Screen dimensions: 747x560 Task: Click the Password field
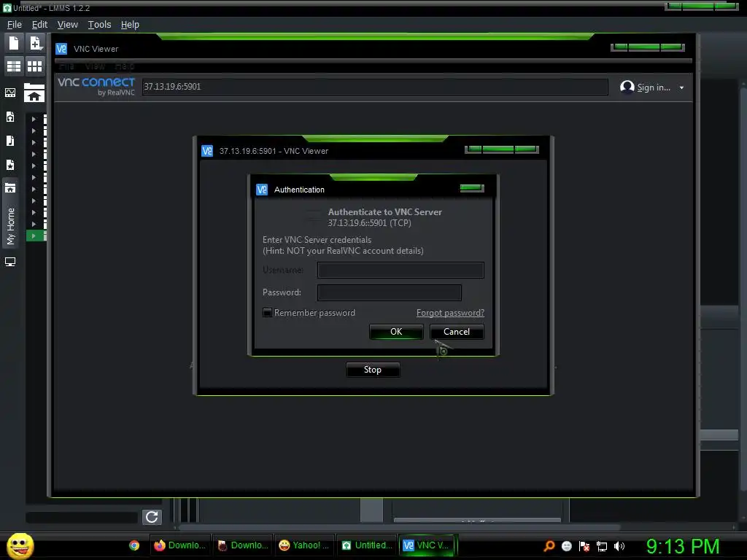click(390, 292)
